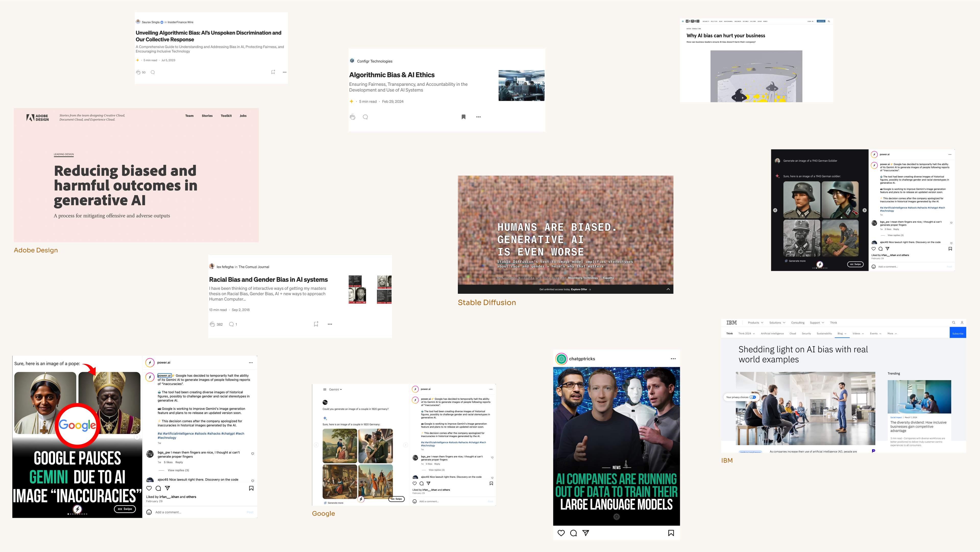
Task: Open the IBM user profile icon
Action: tap(962, 322)
